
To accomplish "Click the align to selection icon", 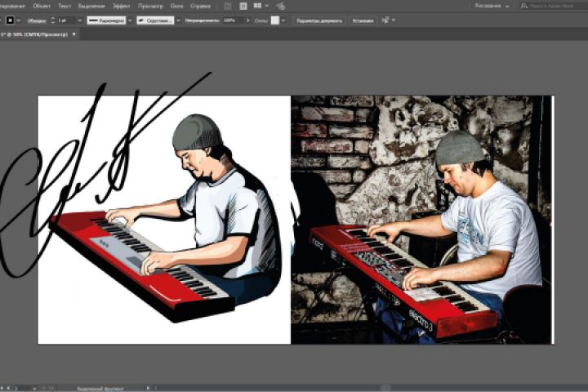I will tap(385, 20).
